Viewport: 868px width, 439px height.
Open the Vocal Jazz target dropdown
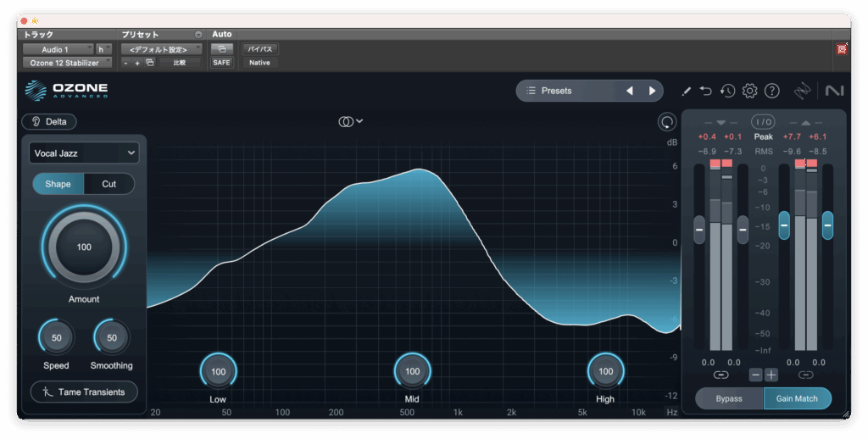click(84, 153)
